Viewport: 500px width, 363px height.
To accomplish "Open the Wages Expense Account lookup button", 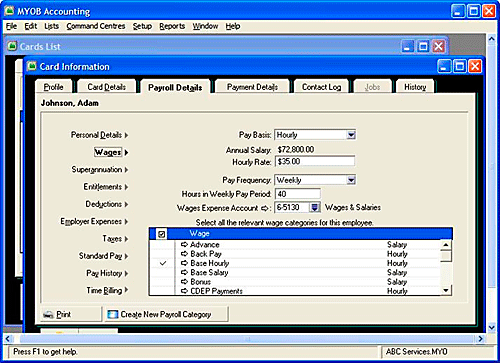I will coord(314,207).
